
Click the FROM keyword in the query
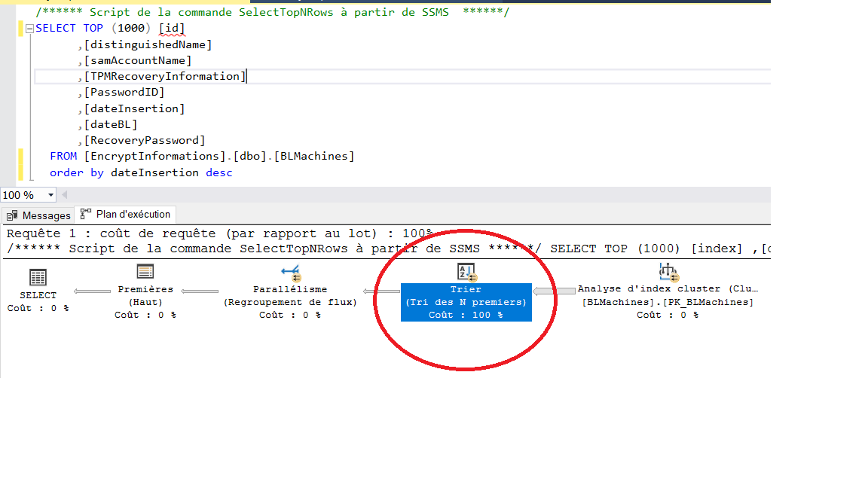(x=63, y=157)
